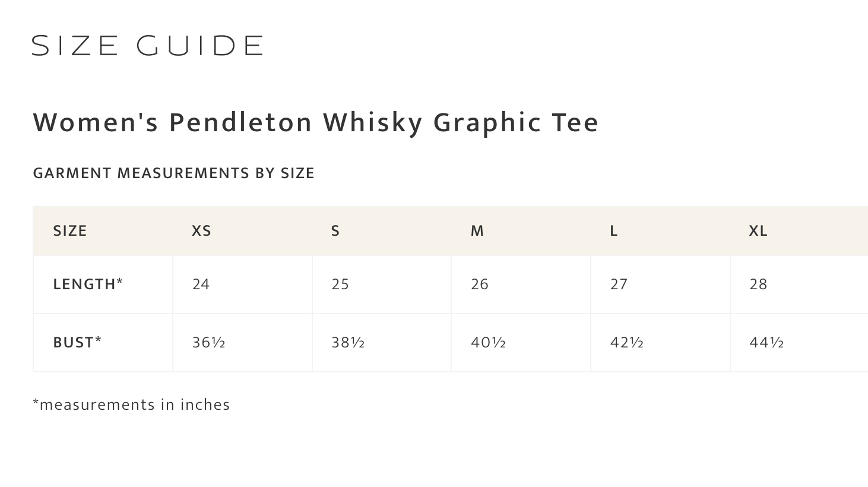Click the M bust value 40½
Image resolution: width=868 pixels, height=487 pixels.
(x=487, y=343)
